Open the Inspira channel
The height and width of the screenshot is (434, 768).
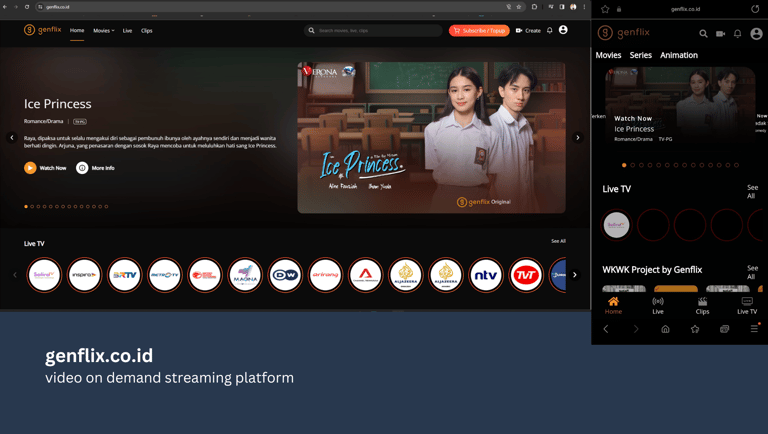click(x=84, y=275)
